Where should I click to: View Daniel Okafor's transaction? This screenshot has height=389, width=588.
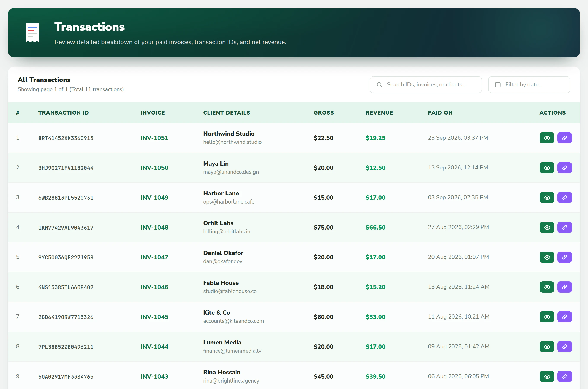click(x=546, y=257)
